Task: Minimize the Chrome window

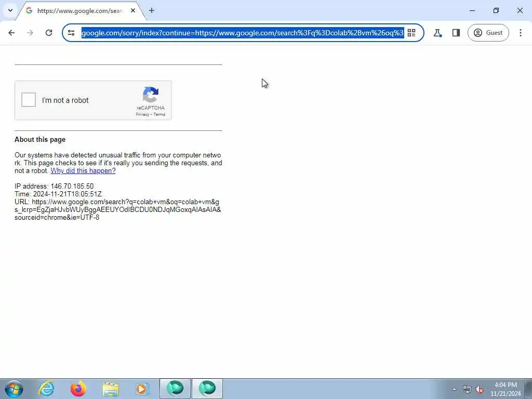Action: click(472, 10)
